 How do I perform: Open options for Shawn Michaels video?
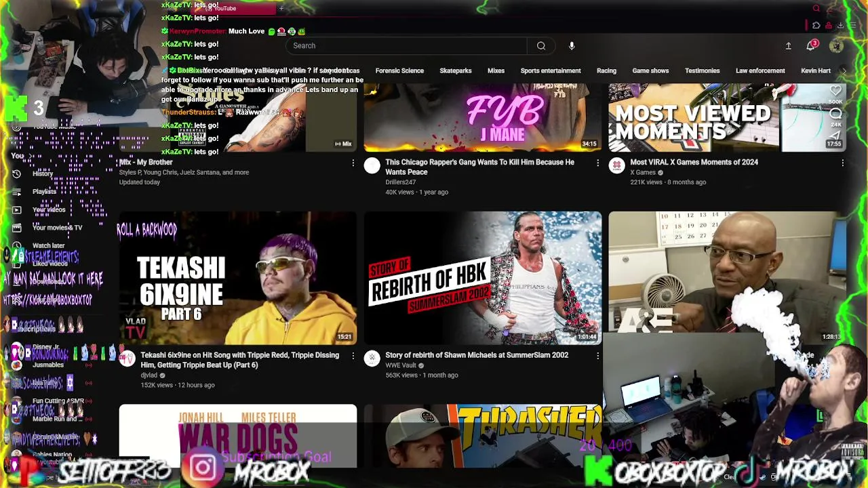[x=597, y=356]
